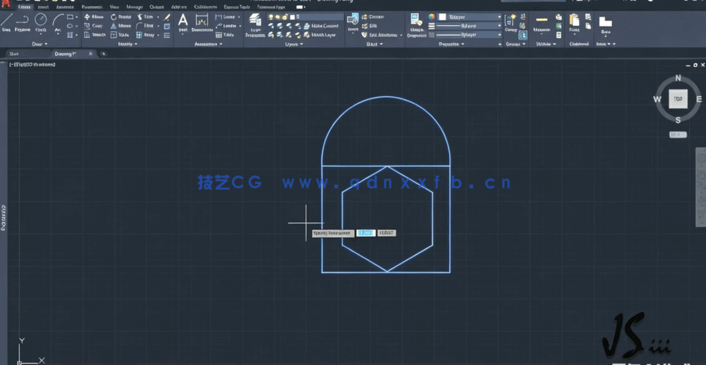Switch to the Home ribbon tab
This screenshot has width=706, height=365.
(x=24, y=7)
